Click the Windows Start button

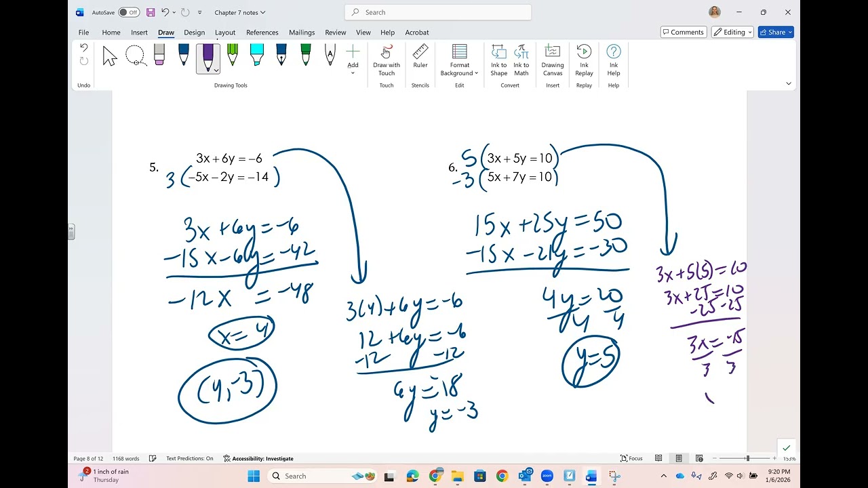(x=254, y=476)
